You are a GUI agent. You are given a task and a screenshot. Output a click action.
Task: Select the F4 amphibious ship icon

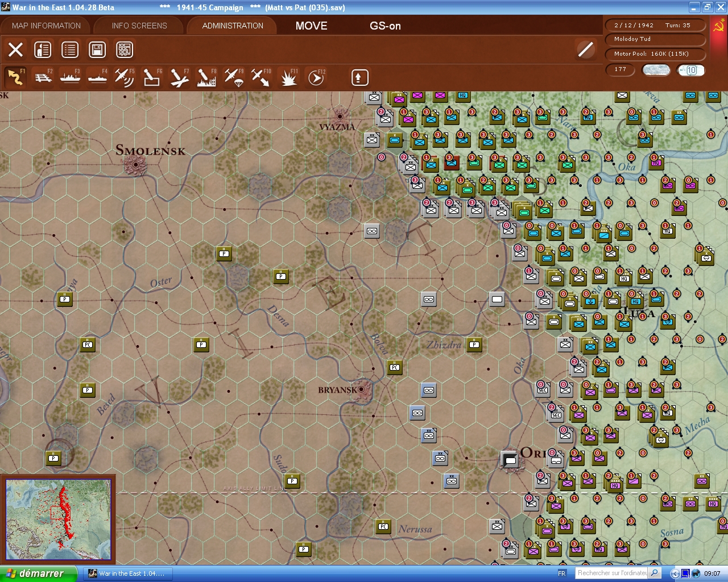(x=98, y=77)
